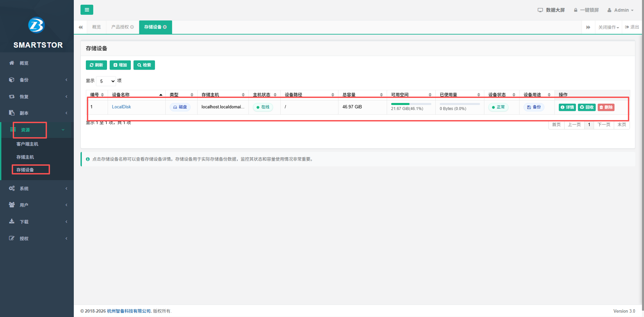Expand the 备份 sidebar menu
This screenshot has width=644, height=317.
pyautogui.click(x=37, y=80)
